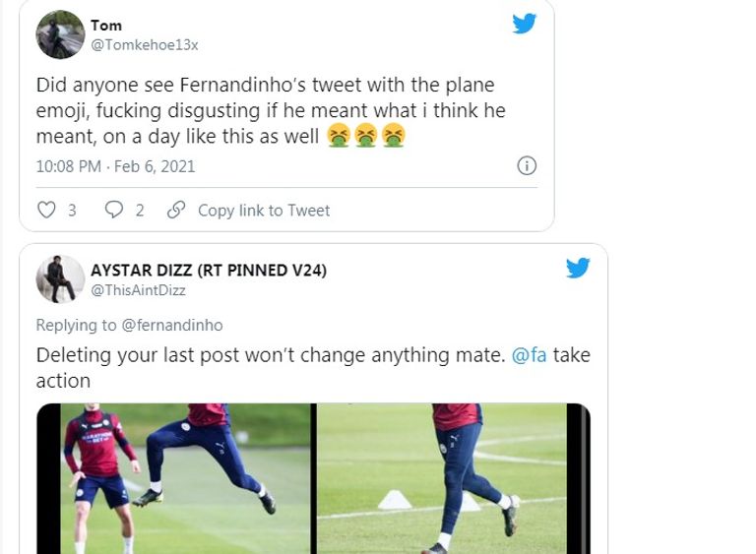Open replies via the speech bubble icon

(x=113, y=210)
